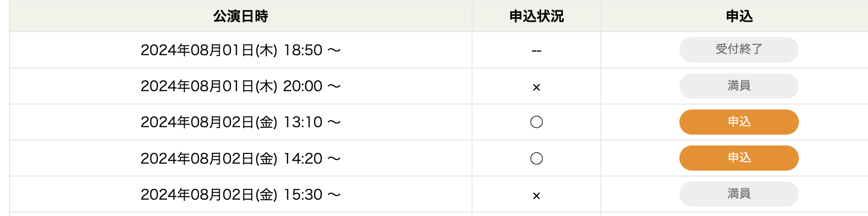Click the × sold-out icon for 20:00
This screenshot has width=868, height=216.
coord(536,87)
